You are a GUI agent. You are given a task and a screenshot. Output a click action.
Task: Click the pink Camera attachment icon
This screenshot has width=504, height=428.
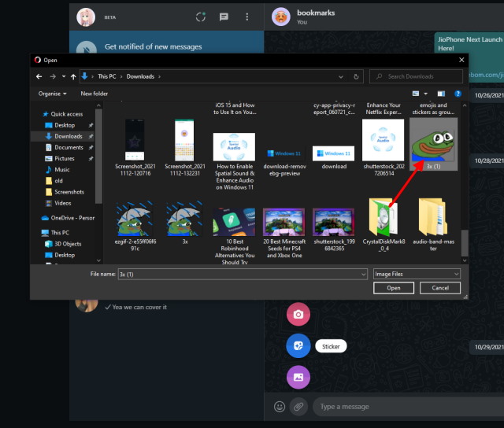click(298, 315)
